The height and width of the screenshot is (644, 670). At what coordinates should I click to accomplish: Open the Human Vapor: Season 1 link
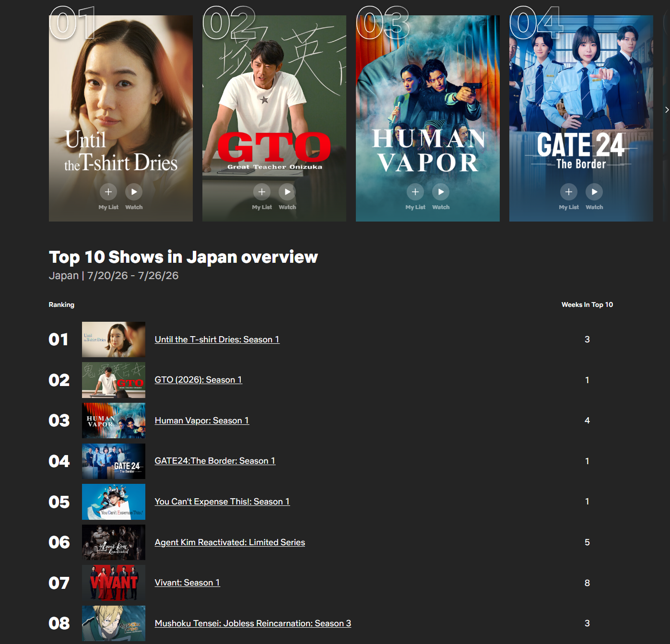[202, 421]
